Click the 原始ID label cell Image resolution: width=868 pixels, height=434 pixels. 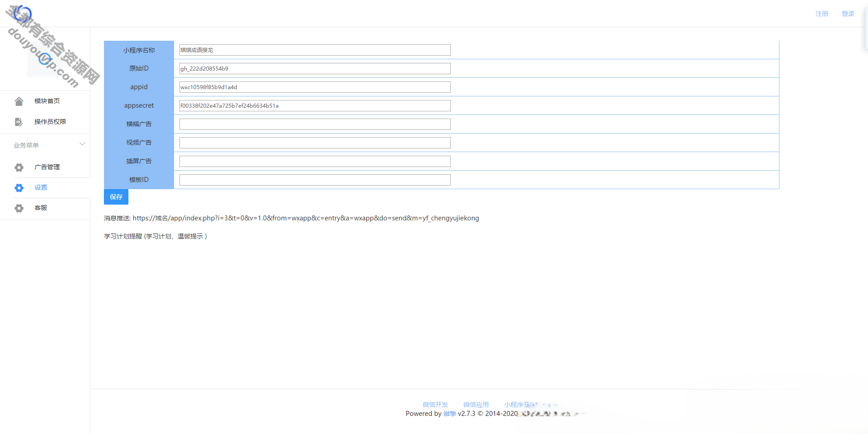click(x=139, y=68)
